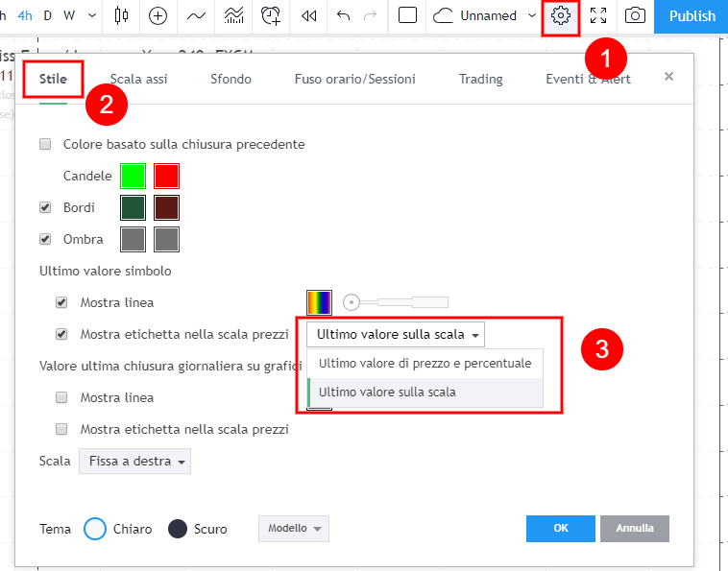The width and height of the screenshot is (728, 571).
Task: Click Annulla to cancel changes
Action: tap(635, 529)
